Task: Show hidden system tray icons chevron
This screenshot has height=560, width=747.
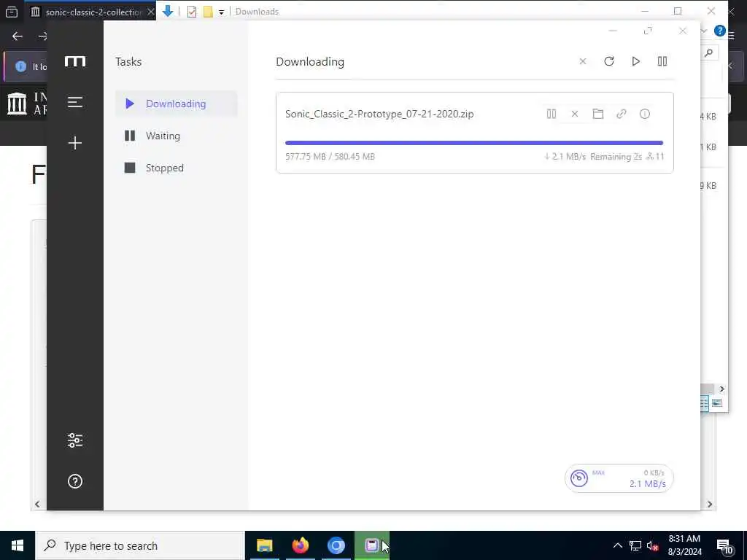Action: point(617,545)
